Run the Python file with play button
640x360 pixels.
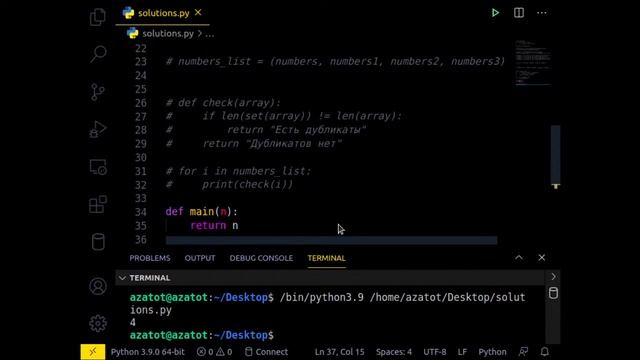[x=495, y=13]
